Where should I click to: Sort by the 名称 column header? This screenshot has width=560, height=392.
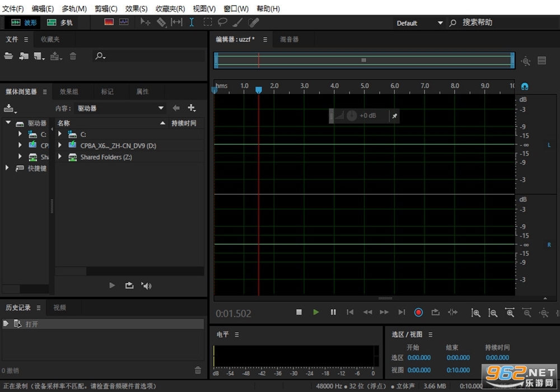tap(111, 123)
